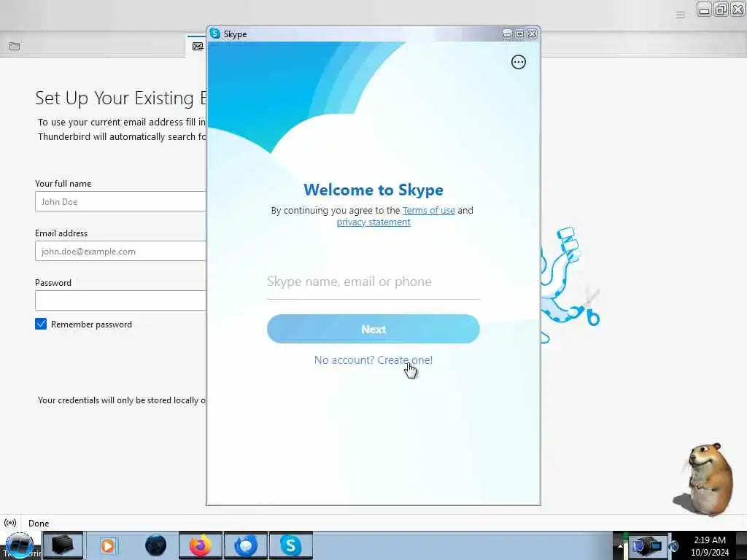Minimize the Skype window
The image size is (747, 560).
[508, 34]
